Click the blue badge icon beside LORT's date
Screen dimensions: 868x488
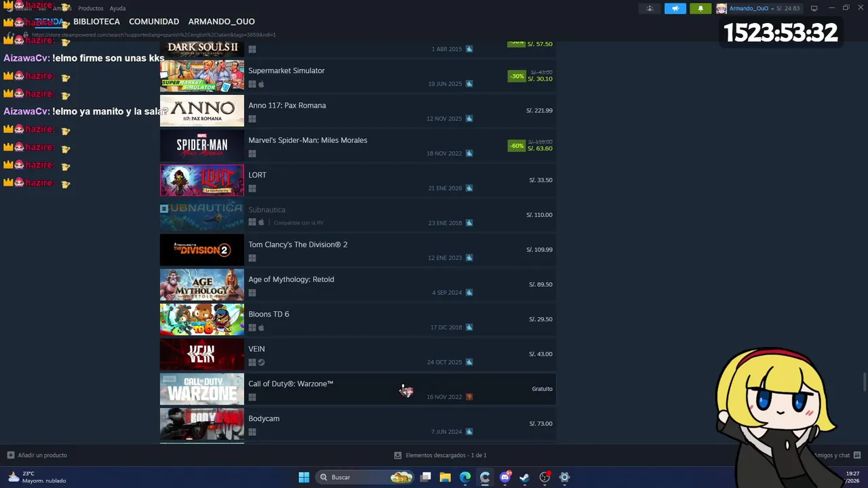point(469,188)
